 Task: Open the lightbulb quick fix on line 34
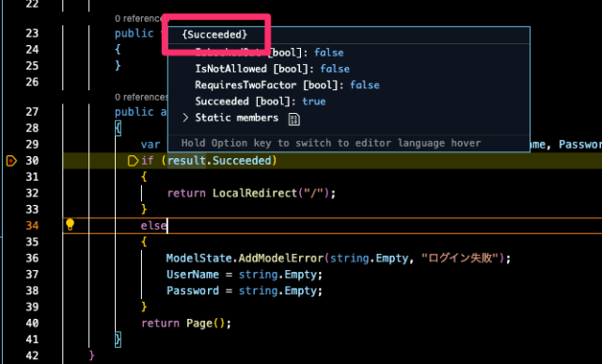click(70, 225)
